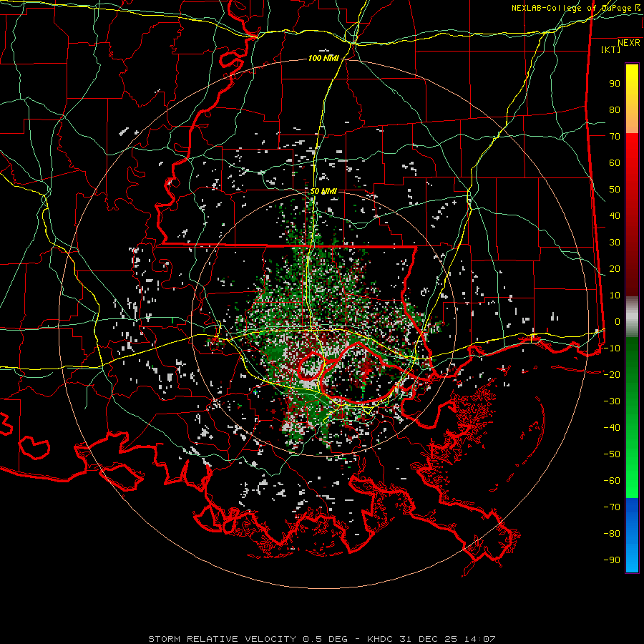Click the positive 60 knot scale label
This screenshot has height=644, width=644.
tap(615, 163)
